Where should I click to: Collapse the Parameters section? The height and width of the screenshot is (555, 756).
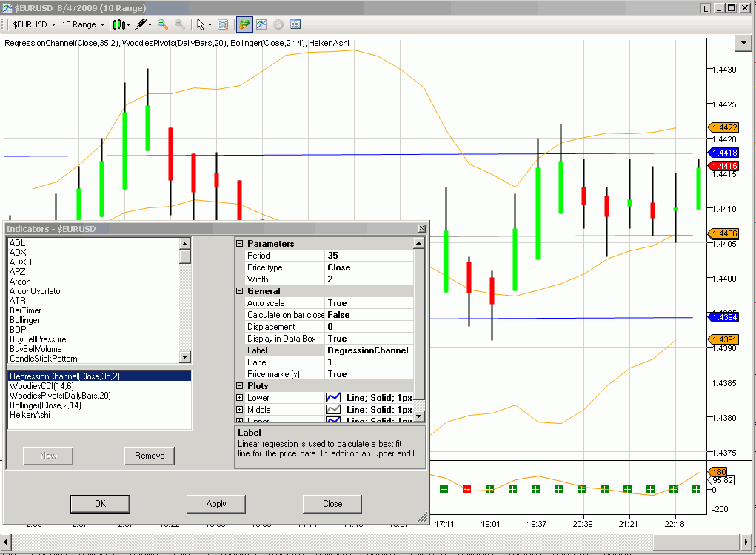[239, 243]
